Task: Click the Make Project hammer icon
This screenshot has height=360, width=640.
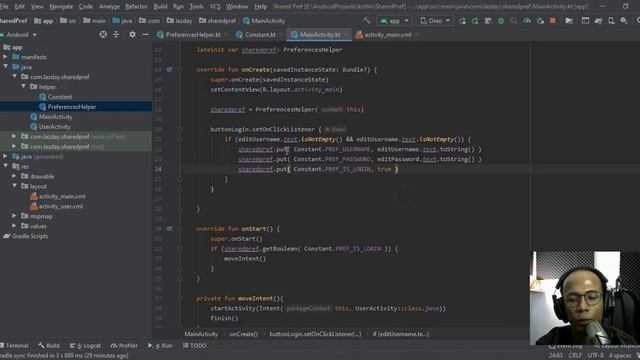Action: point(367,20)
